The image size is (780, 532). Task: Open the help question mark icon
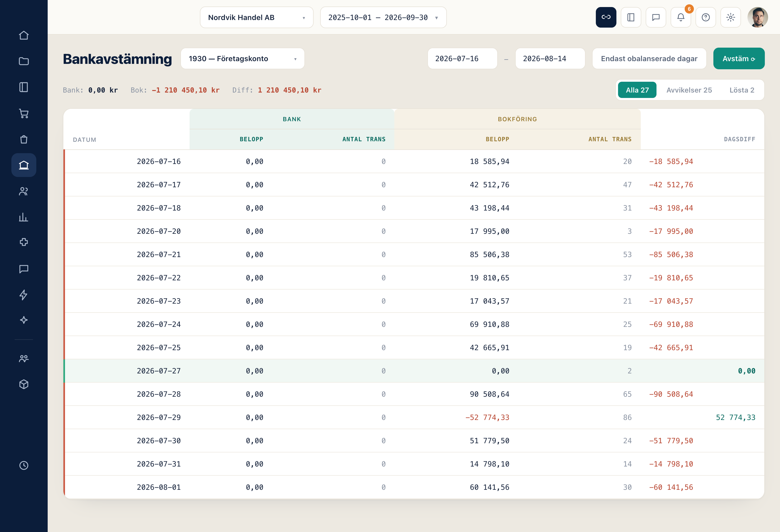(706, 17)
